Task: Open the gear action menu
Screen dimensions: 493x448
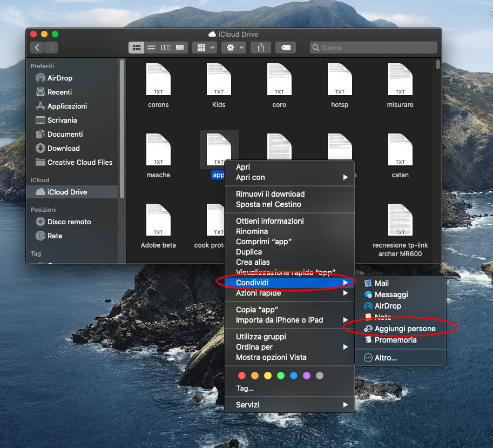Action: [234, 48]
